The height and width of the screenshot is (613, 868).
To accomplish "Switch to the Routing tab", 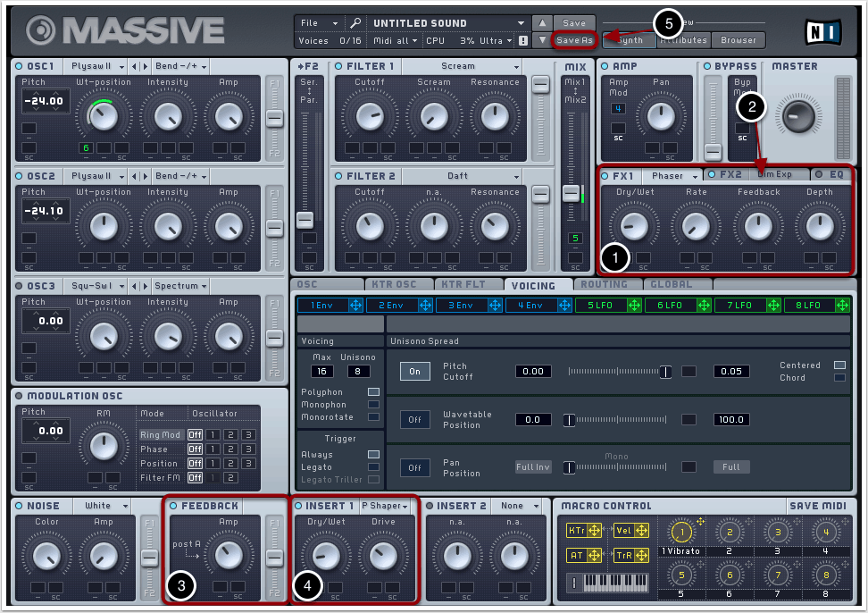I will [x=605, y=285].
